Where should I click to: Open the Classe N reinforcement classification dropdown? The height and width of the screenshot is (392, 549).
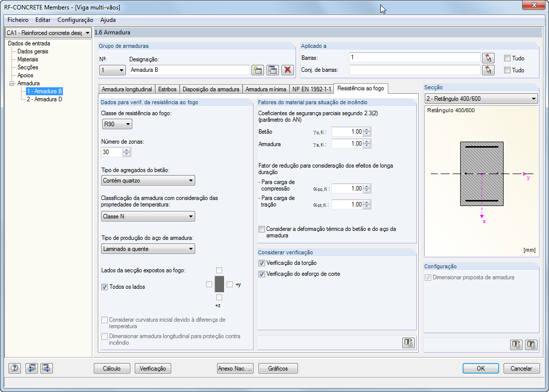[x=148, y=216]
